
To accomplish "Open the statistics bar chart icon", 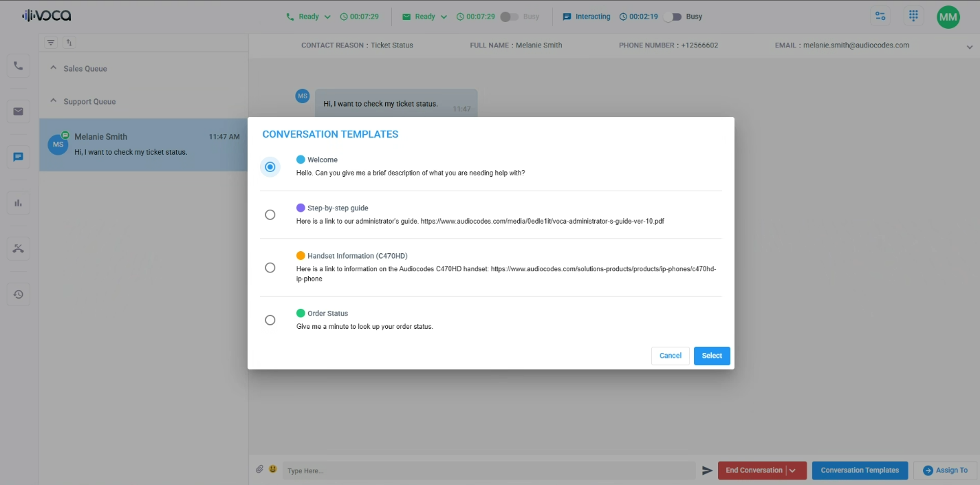I will click(19, 202).
